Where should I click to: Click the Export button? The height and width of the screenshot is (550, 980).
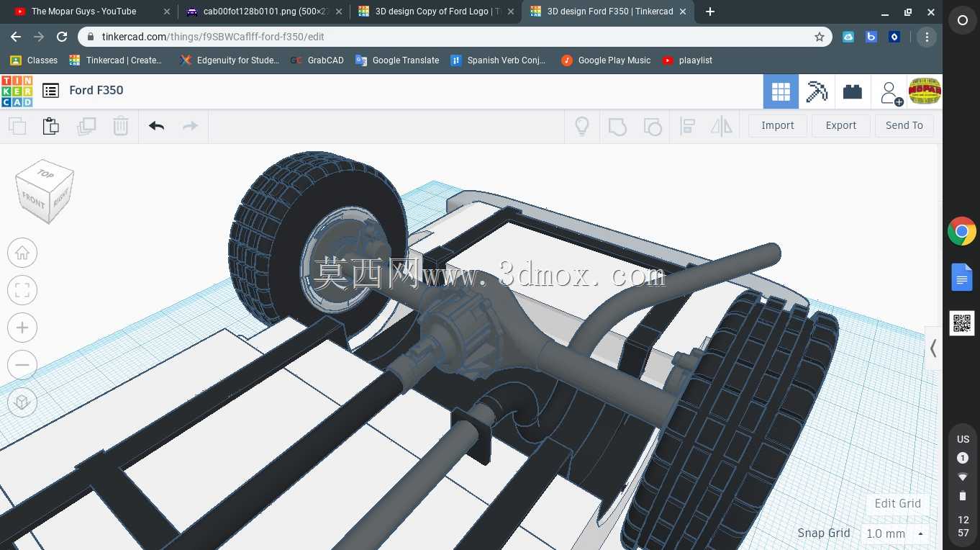(x=841, y=125)
